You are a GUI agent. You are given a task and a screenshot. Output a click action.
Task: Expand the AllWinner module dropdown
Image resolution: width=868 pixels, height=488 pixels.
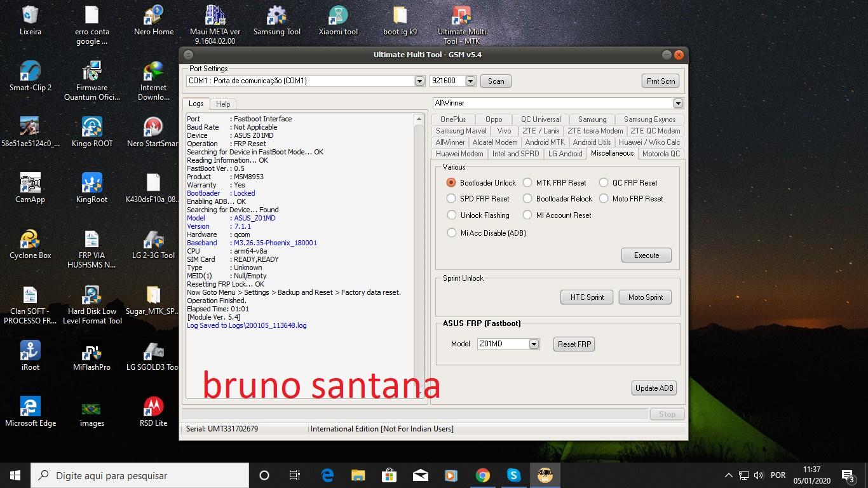[x=678, y=103]
